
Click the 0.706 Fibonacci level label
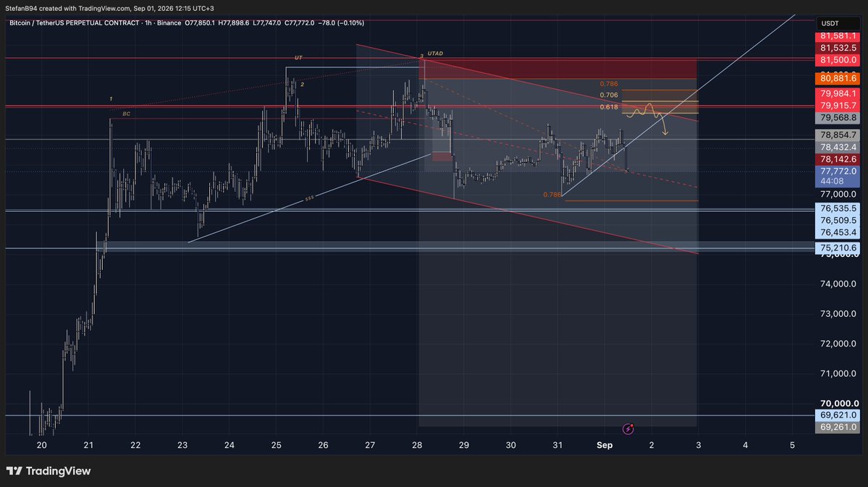click(x=608, y=96)
